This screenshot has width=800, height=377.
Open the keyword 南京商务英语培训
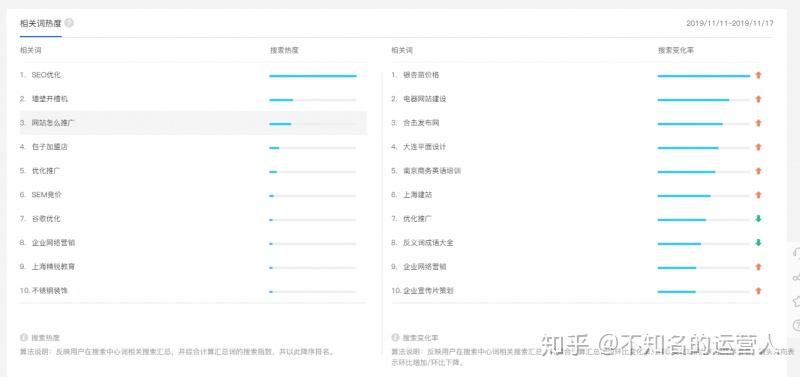point(432,171)
